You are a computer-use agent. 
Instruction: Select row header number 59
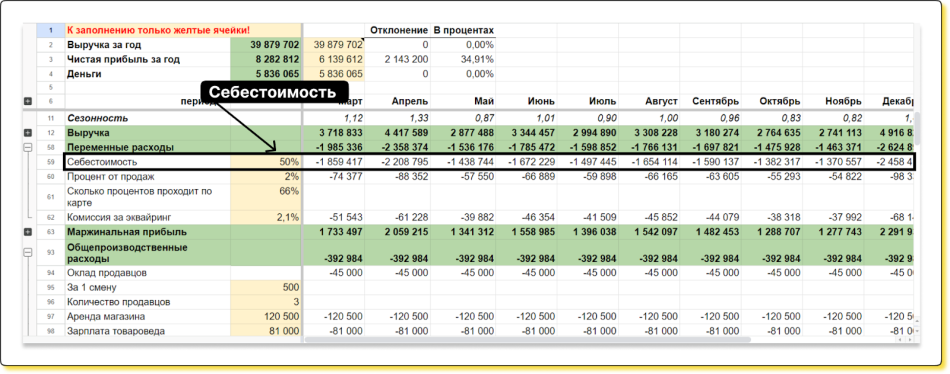[x=51, y=162]
